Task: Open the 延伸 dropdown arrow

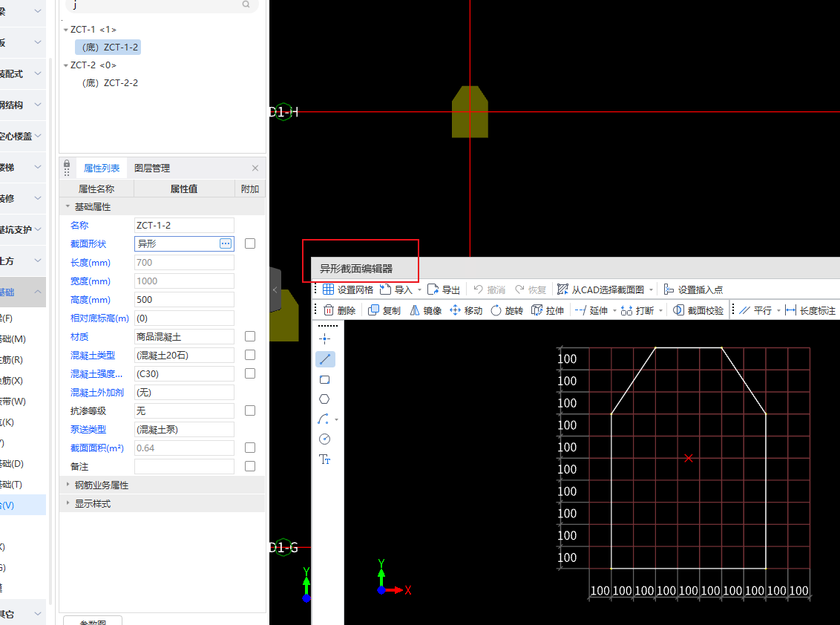Action: coord(614,311)
